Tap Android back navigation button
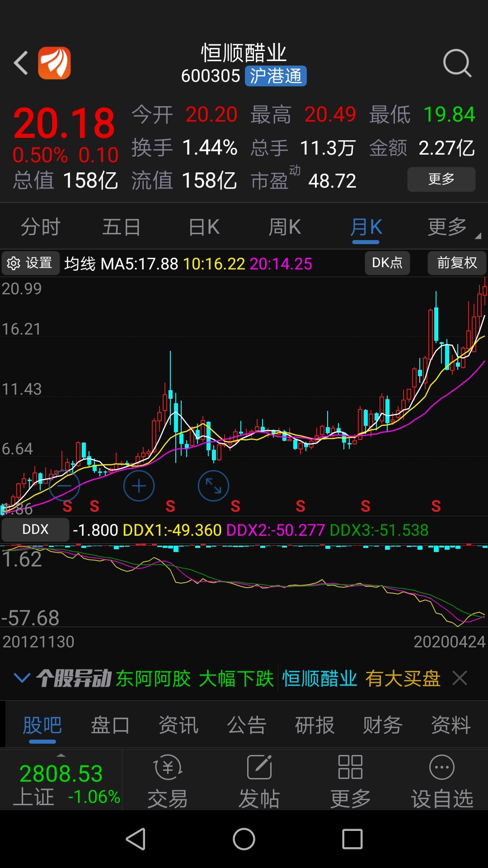Image resolution: width=488 pixels, height=868 pixels. [x=136, y=839]
